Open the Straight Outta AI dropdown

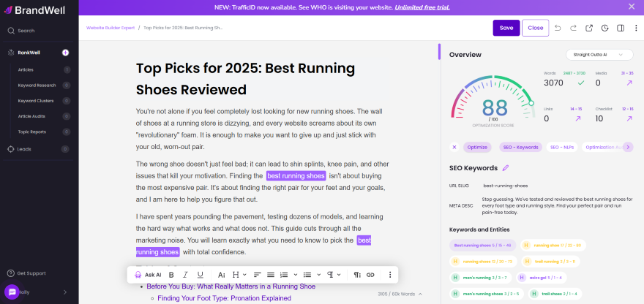[599, 55]
